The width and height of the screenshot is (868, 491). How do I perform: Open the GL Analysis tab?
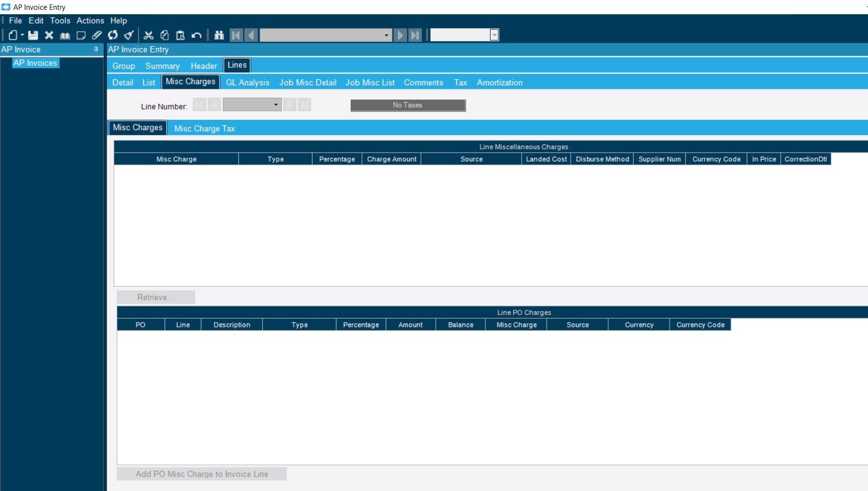coord(248,82)
